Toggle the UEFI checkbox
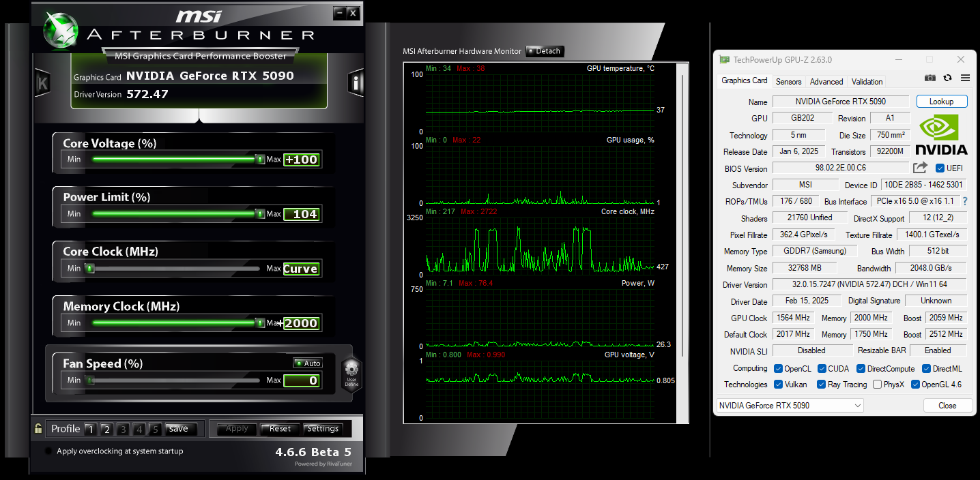 [x=940, y=168]
